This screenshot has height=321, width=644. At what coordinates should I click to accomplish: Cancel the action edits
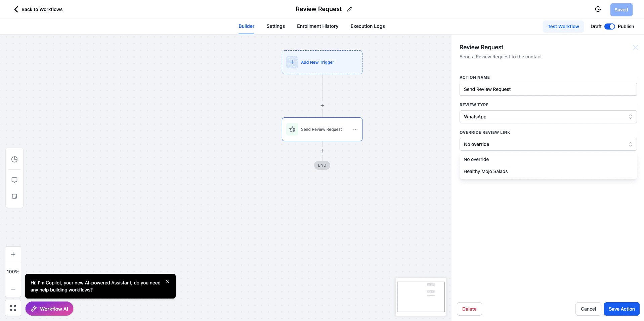(589, 309)
